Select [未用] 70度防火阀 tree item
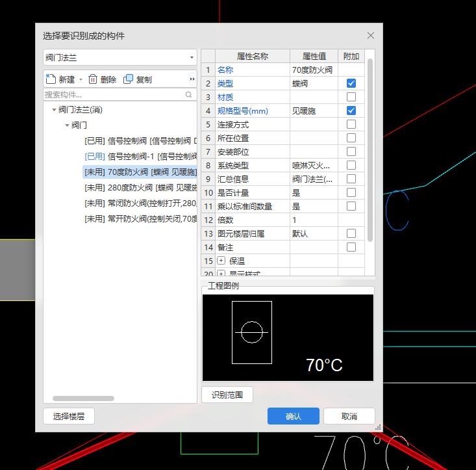 click(140, 172)
